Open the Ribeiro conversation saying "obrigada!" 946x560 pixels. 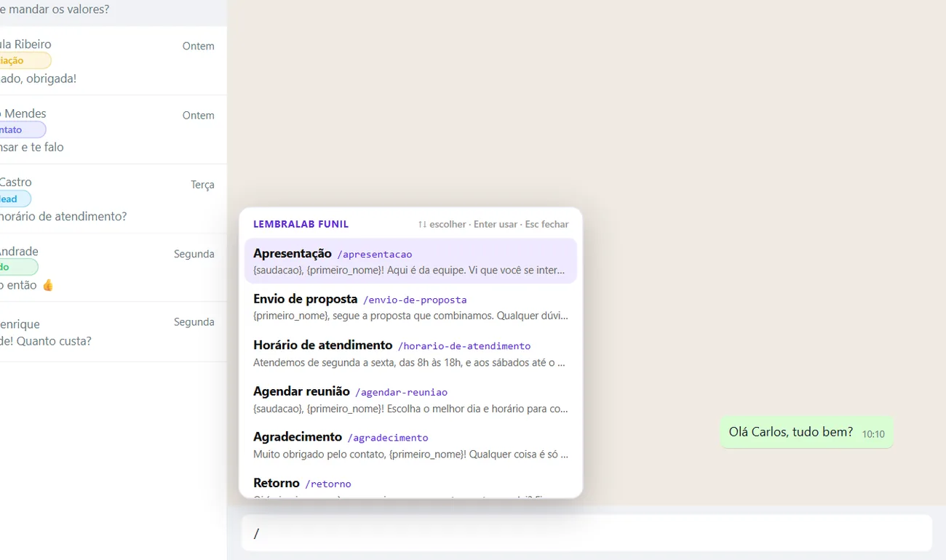click(x=113, y=61)
